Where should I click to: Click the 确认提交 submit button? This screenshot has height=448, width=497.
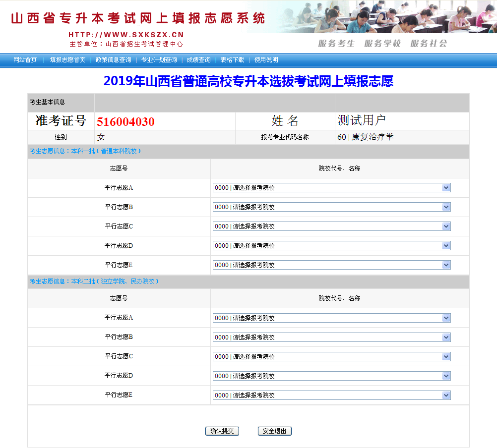tap(222, 431)
